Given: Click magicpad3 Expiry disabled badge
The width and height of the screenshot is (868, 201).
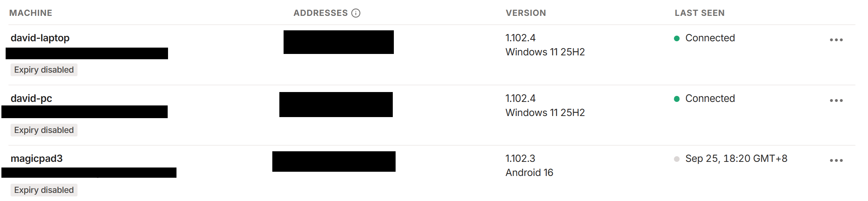Looking at the screenshot, I should [44, 190].
